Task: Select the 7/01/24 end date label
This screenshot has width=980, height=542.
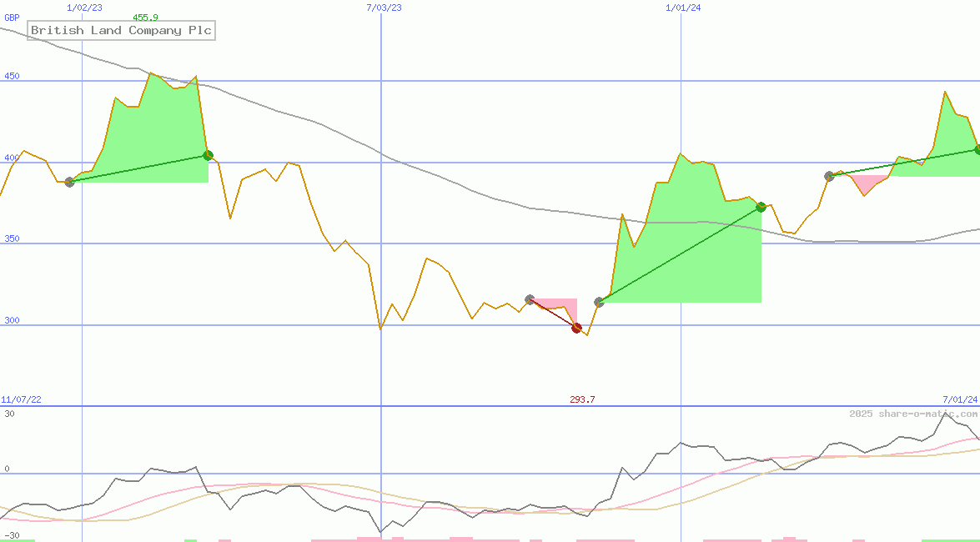Action: (959, 399)
